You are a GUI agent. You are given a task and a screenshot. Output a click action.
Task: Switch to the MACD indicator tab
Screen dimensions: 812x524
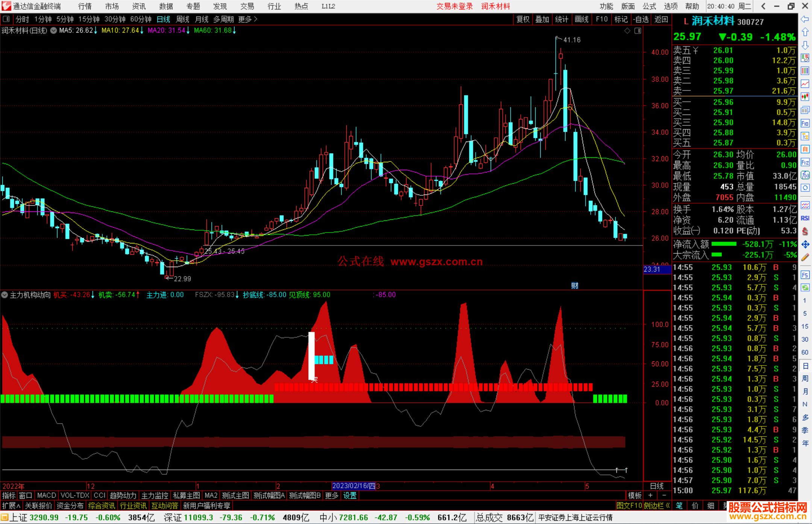pos(47,495)
